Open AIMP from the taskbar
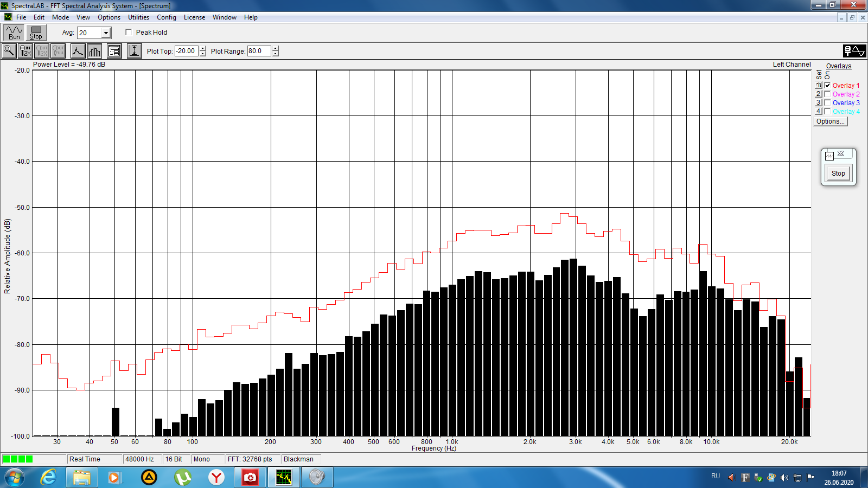Screen dimensions: 868x488 coord(149,478)
